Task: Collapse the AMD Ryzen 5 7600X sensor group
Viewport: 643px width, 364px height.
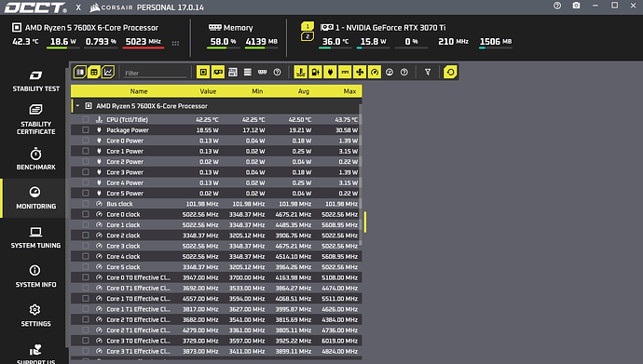Action: 77,105
